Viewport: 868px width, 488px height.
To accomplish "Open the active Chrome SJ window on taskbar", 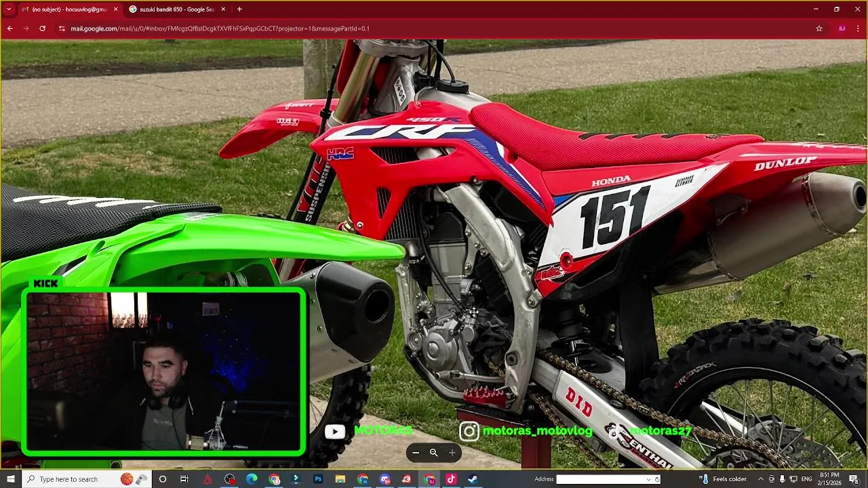I will coord(429,479).
